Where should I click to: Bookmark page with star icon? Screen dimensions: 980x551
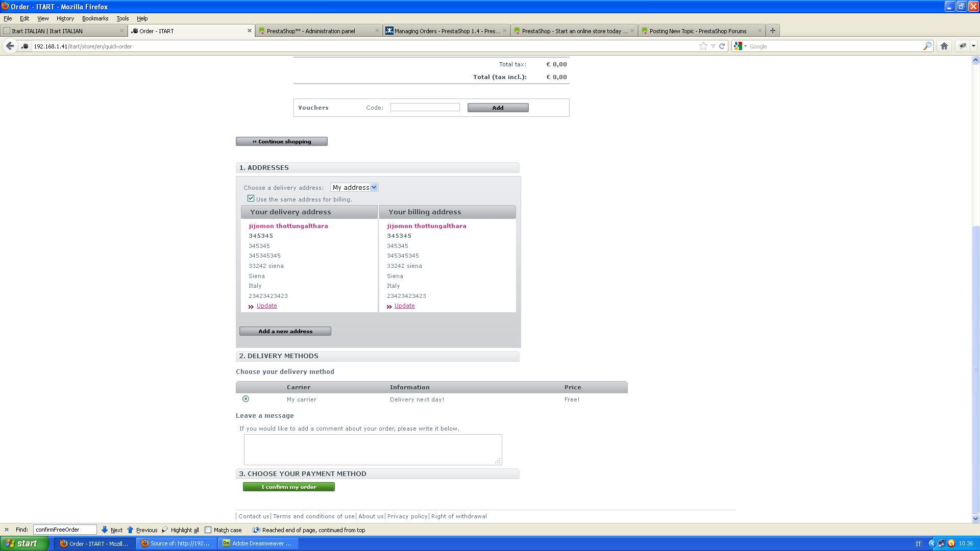pyautogui.click(x=703, y=46)
